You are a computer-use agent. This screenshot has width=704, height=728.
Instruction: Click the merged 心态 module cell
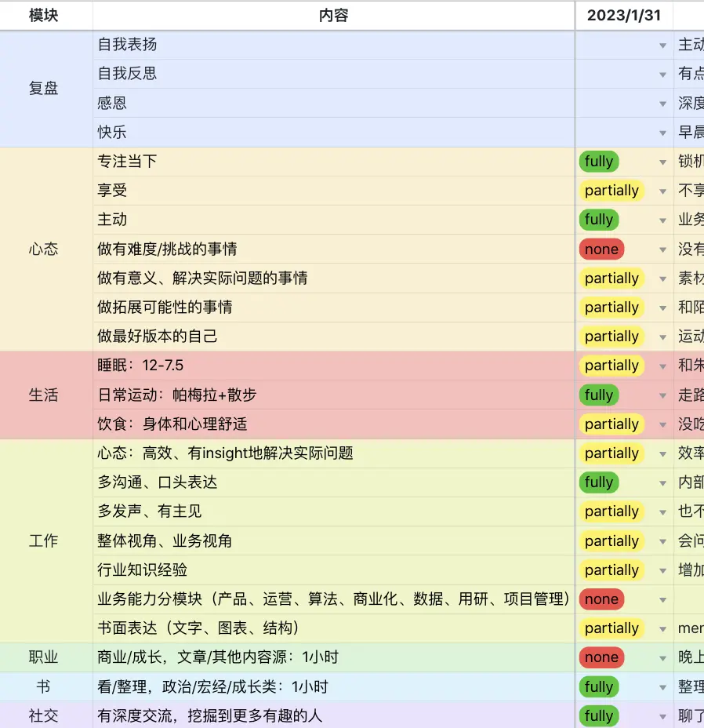[x=44, y=249]
